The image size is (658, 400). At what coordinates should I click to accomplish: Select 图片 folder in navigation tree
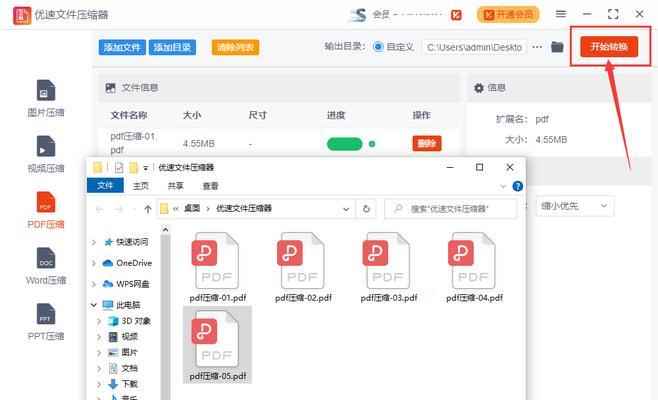click(123, 353)
